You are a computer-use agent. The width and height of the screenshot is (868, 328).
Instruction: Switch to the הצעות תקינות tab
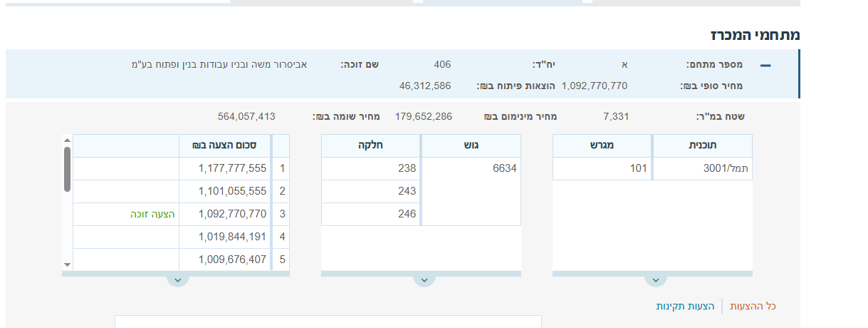click(685, 306)
